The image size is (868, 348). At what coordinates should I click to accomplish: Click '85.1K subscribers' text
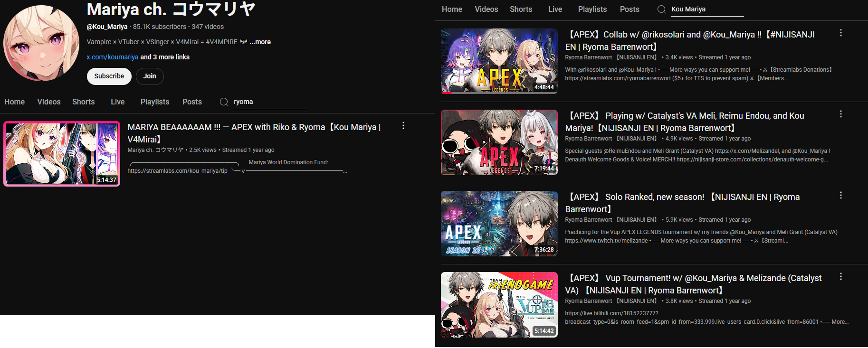[160, 27]
